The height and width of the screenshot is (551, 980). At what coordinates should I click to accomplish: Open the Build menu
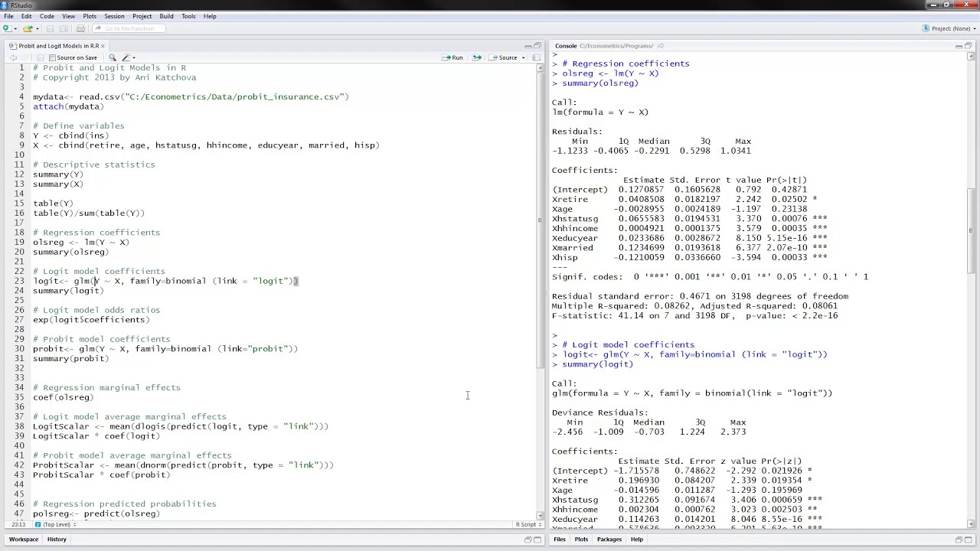166,16
